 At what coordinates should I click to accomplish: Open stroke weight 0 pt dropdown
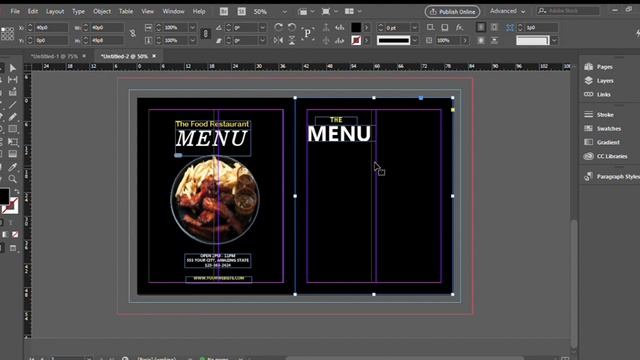pos(415,27)
